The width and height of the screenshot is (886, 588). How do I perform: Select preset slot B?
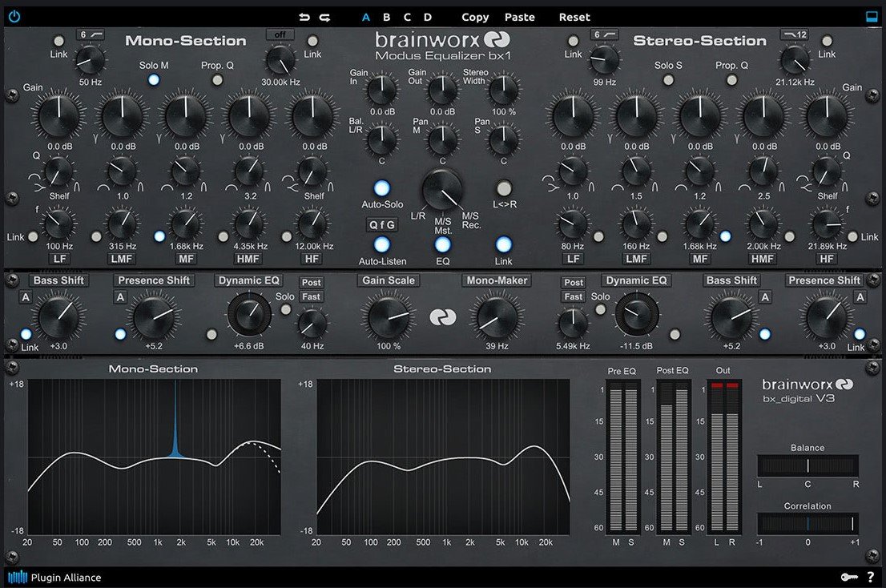tap(386, 17)
